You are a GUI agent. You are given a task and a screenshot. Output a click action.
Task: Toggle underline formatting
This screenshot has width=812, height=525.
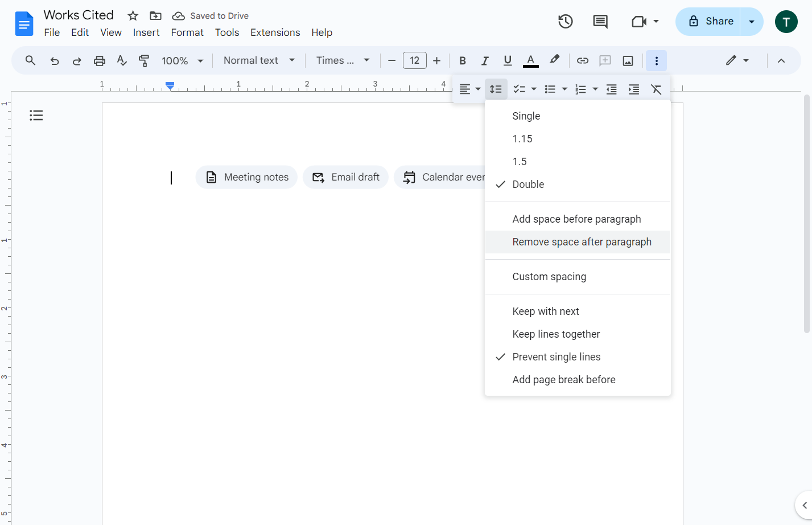(508, 60)
